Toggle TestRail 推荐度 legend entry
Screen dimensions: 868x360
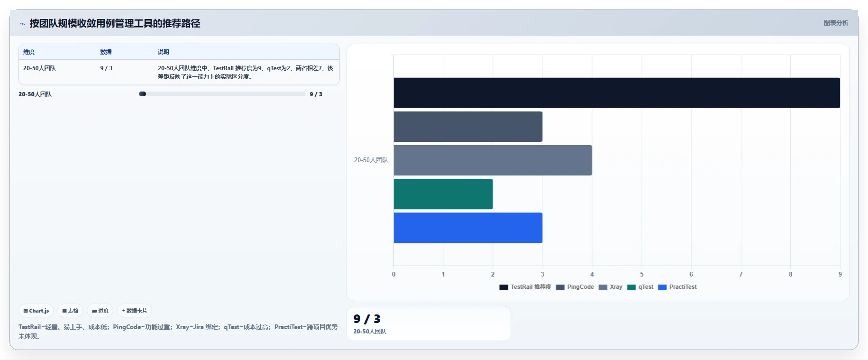(x=525, y=287)
